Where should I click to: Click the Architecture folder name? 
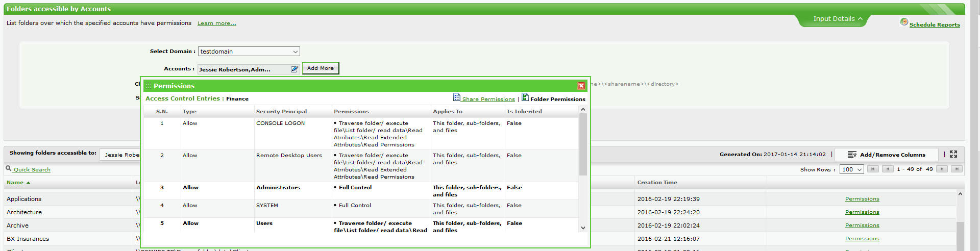24,212
